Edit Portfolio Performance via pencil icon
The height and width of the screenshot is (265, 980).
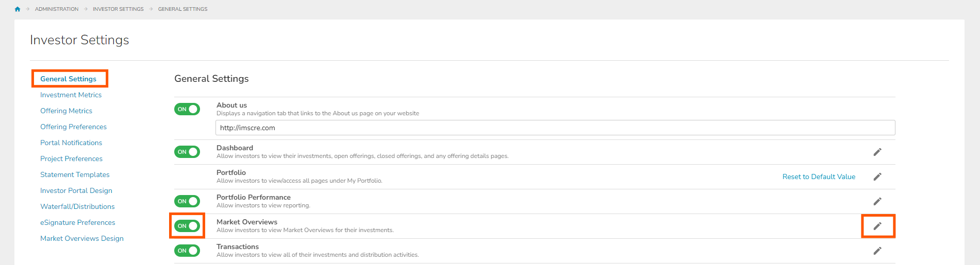click(x=877, y=201)
